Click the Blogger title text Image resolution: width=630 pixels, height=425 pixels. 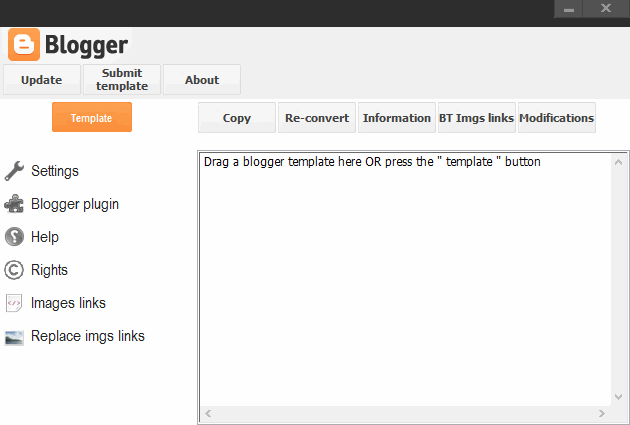tap(86, 45)
